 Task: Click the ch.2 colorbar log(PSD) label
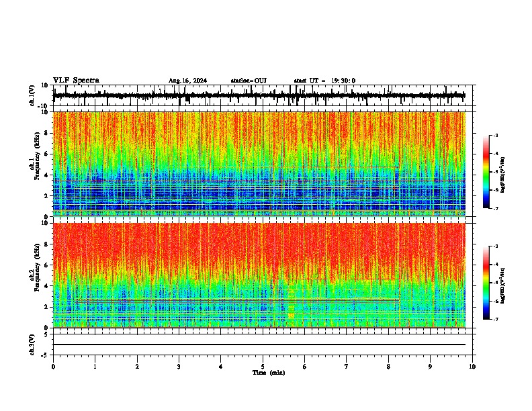tap(502, 285)
